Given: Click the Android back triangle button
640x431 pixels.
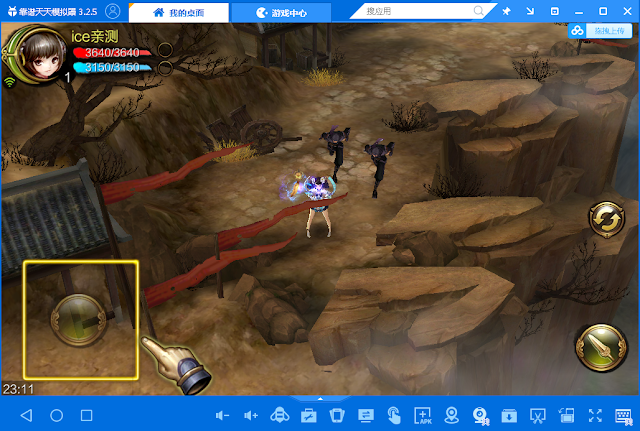Looking at the screenshot, I should pyautogui.click(x=27, y=415).
